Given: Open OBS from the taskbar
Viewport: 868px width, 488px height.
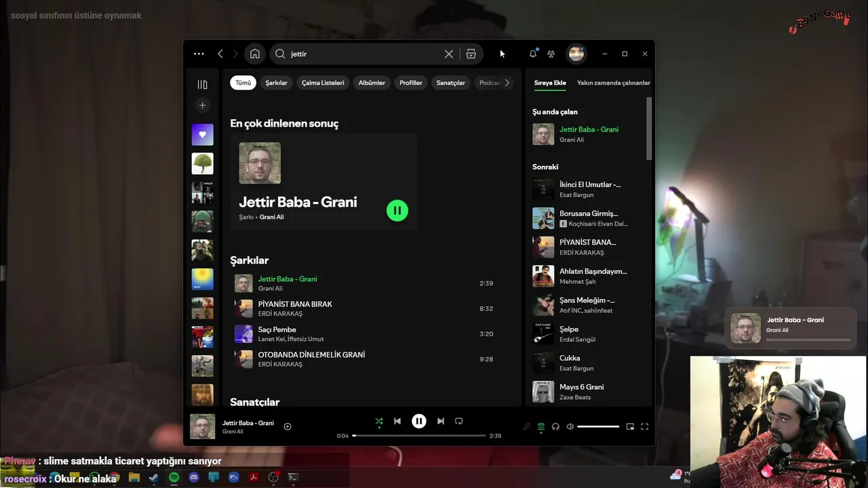Looking at the screenshot, I should pos(274,477).
